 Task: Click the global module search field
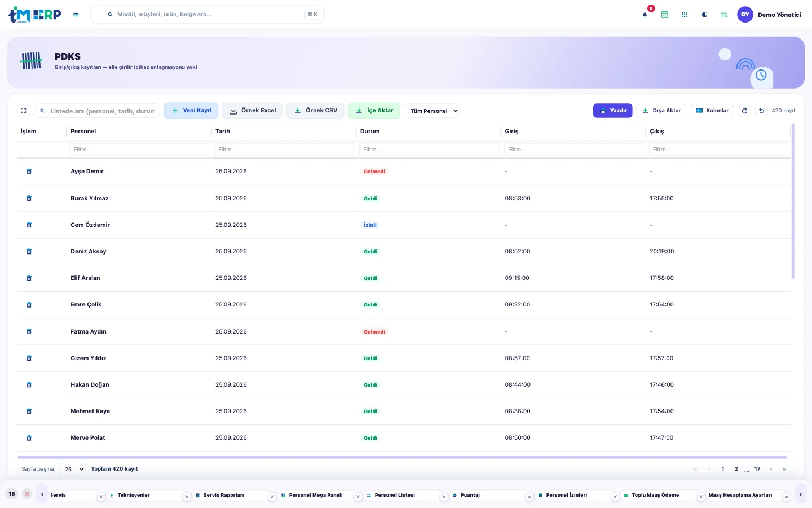coord(208,15)
